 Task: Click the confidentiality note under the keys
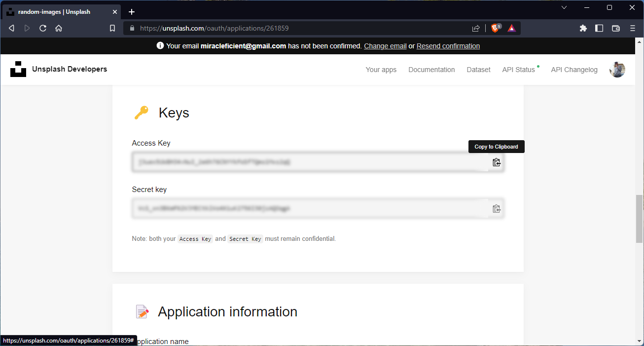234,239
